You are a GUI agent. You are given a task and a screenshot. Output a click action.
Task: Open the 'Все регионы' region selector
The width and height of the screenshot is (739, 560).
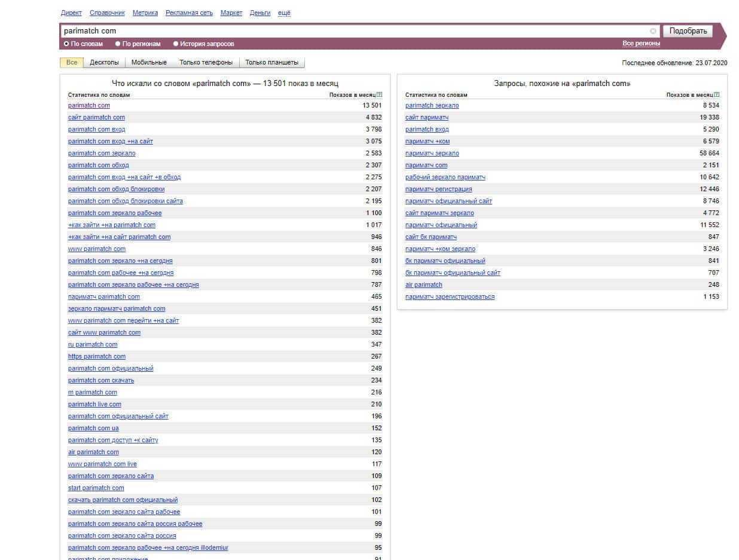pos(641,44)
